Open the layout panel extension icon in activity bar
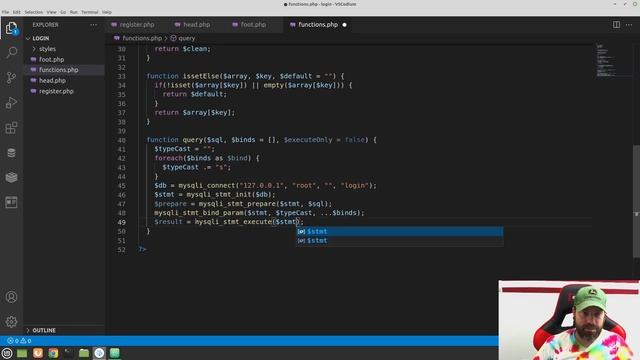Viewport: 640px width, 360px height. pos(11,202)
